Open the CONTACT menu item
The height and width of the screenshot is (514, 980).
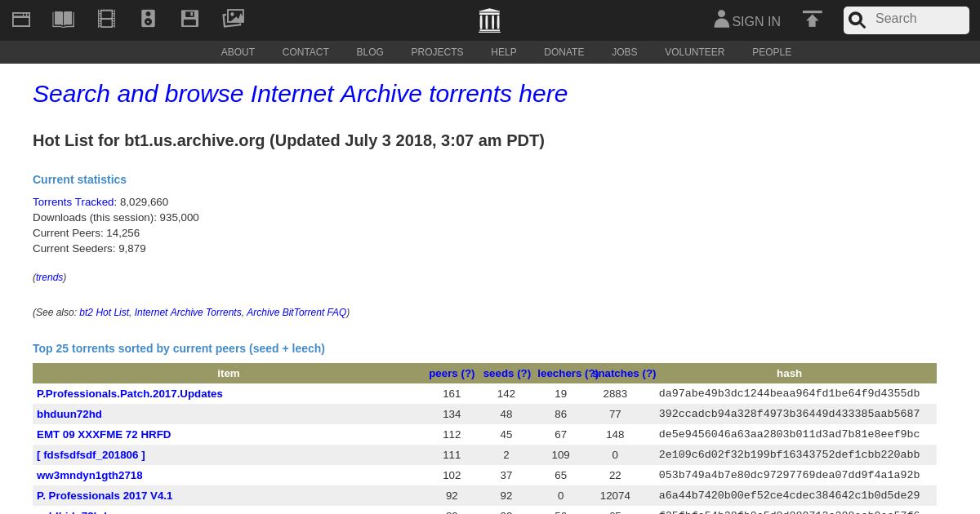pos(305,52)
